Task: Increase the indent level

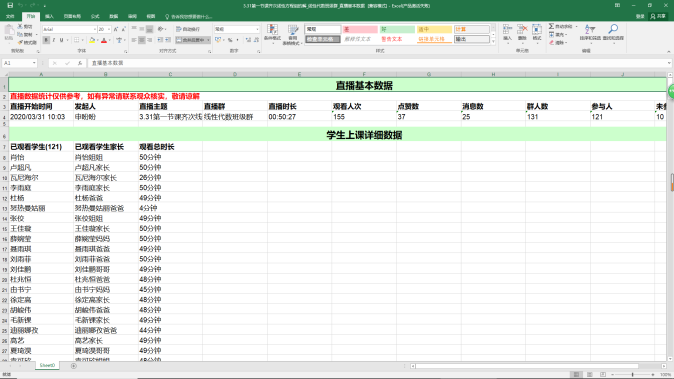Action: (x=168, y=40)
